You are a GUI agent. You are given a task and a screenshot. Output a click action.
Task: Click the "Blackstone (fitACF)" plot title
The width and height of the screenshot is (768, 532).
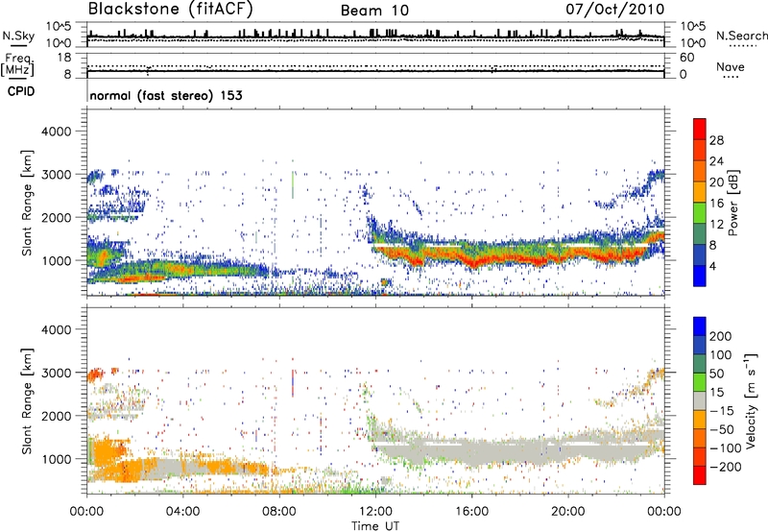click(171, 9)
